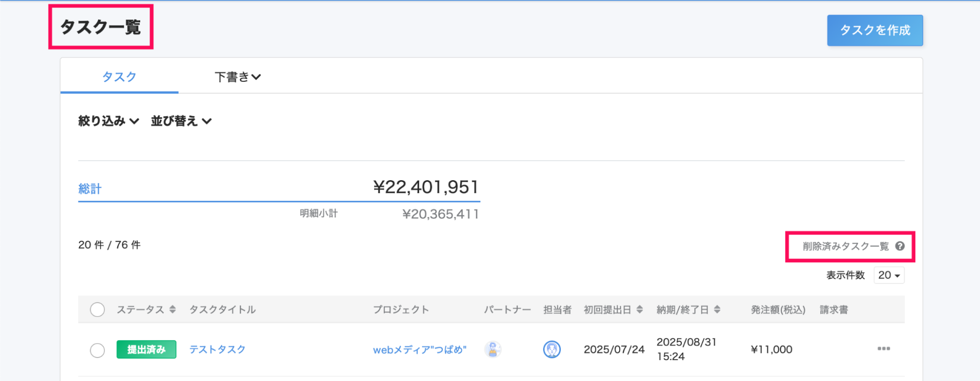Click the 請求書 column header
Image resolution: width=980 pixels, height=381 pixels.
click(834, 310)
